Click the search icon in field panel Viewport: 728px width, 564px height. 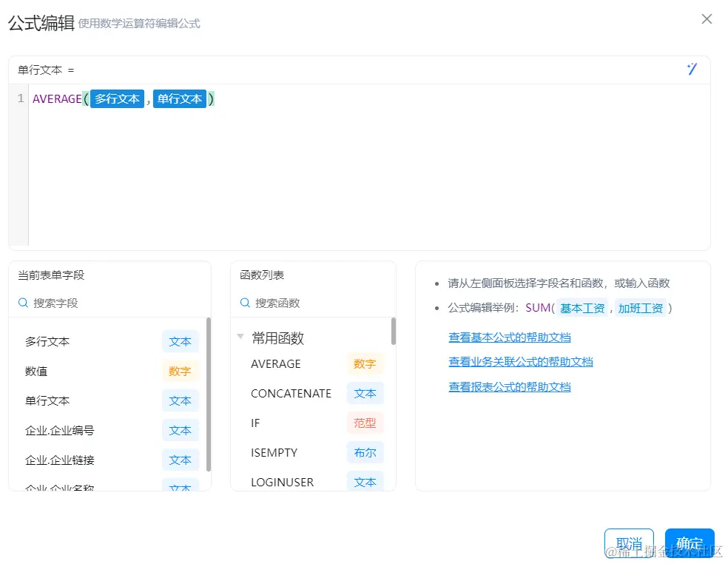pos(23,303)
